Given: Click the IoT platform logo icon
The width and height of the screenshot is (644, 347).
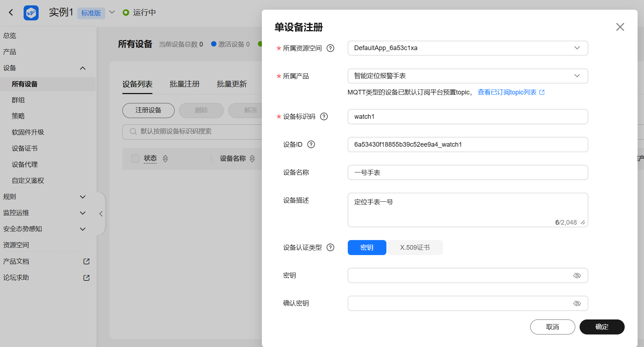Looking at the screenshot, I should [x=31, y=13].
